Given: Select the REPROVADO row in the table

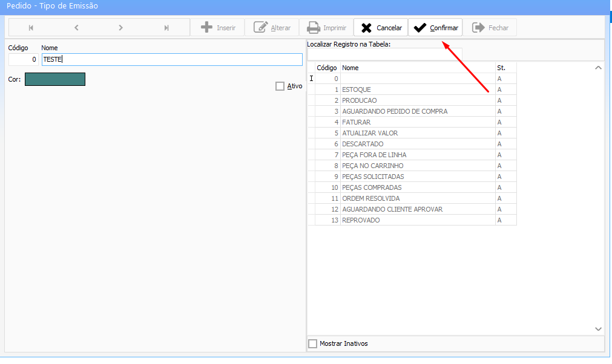Looking at the screenshot, I should pyautogui.click(x=418, y=220).
